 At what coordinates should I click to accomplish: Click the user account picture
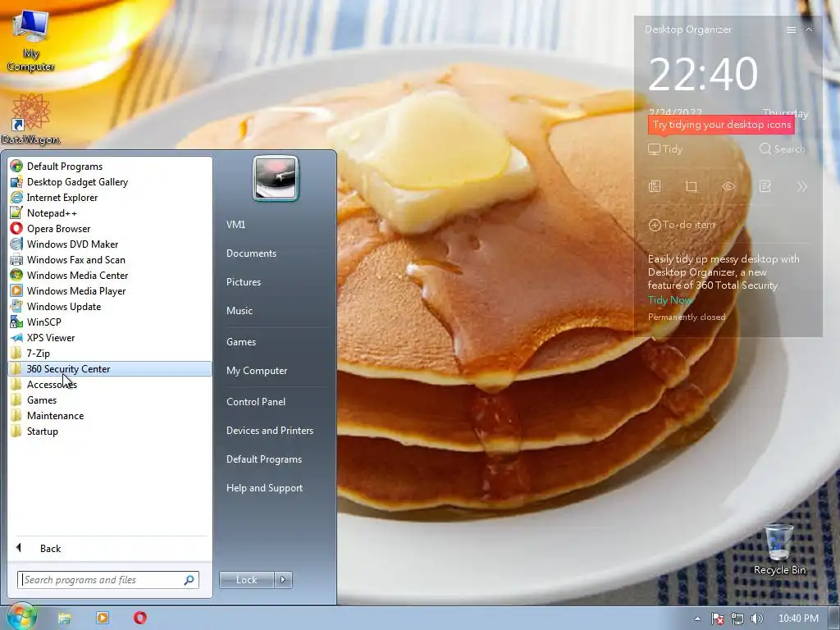pos(276,178)
